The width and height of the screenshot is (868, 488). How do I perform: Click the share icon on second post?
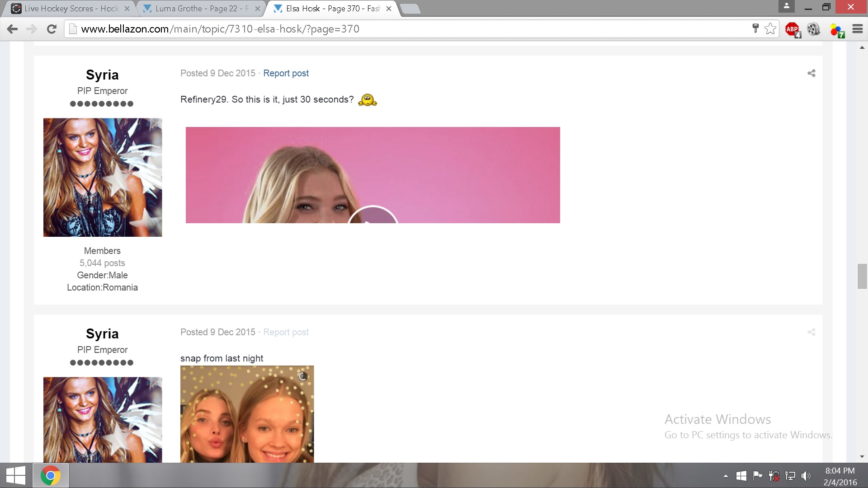click(811, 332)
